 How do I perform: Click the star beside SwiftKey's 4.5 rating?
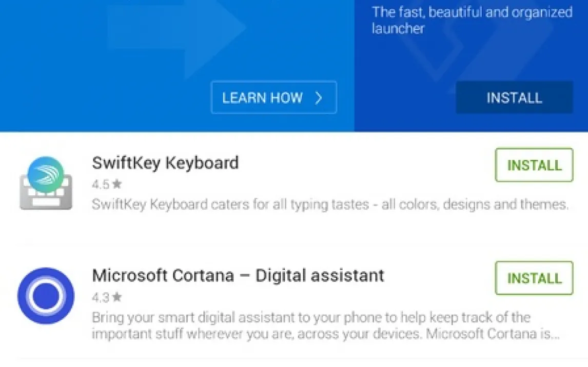coord(116,183)
